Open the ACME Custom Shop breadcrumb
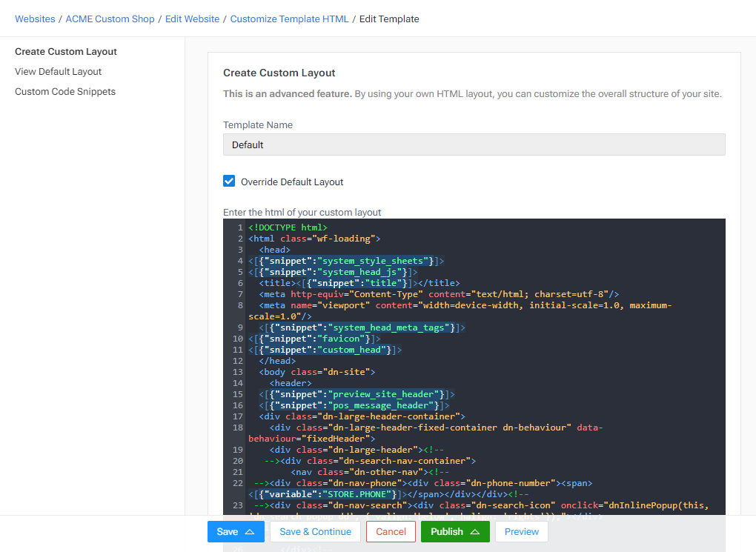 click(x=110, y=19)
